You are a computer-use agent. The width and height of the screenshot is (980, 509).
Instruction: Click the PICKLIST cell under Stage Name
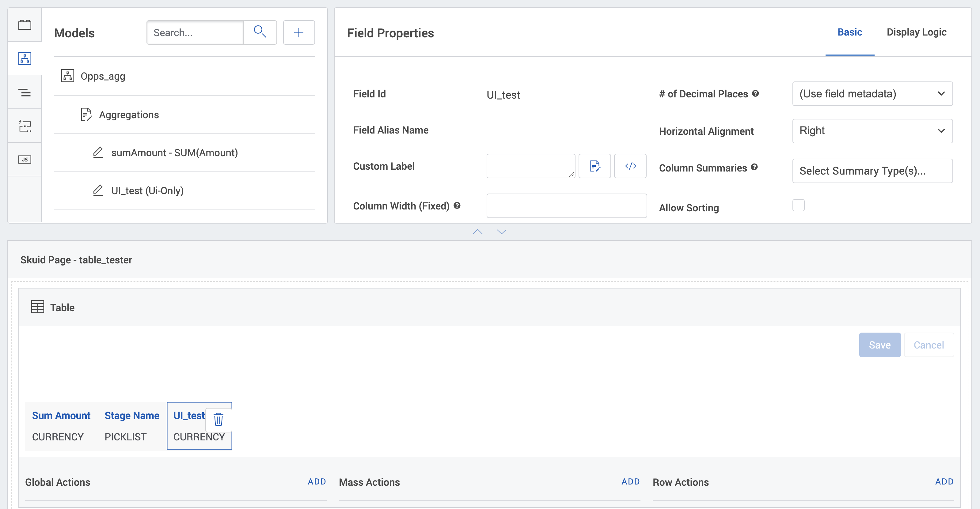[126, 437]
